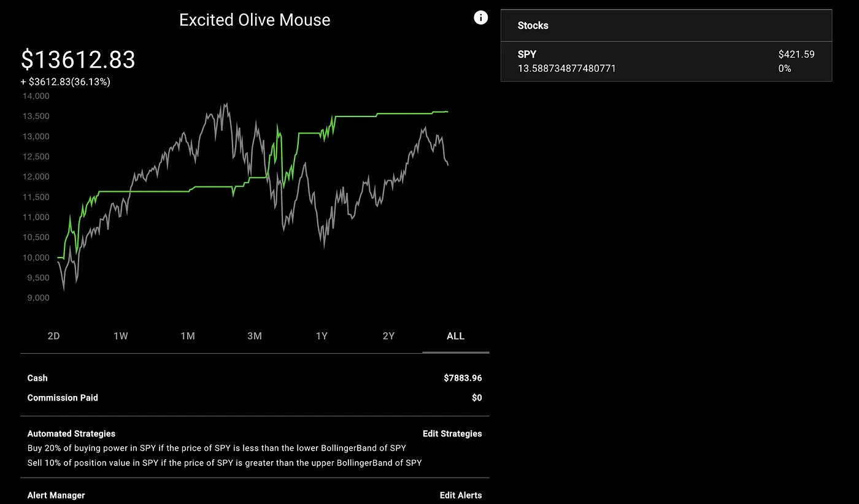Click the green portfolio line on chart
Viewport: 859px width, 504px height.
click(x=160, y=192)
